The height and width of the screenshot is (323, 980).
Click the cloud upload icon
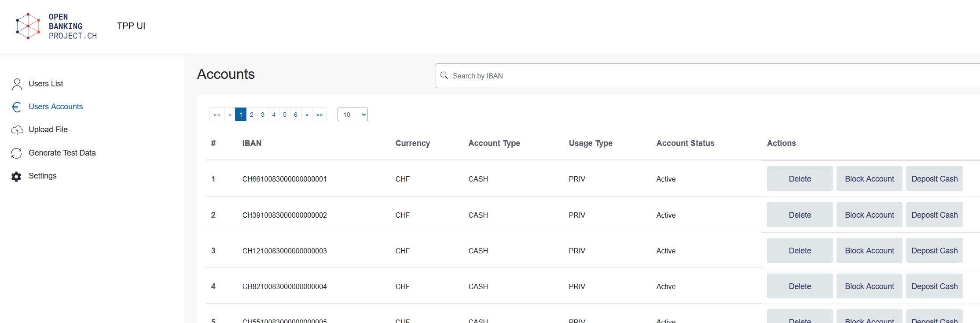17,130
